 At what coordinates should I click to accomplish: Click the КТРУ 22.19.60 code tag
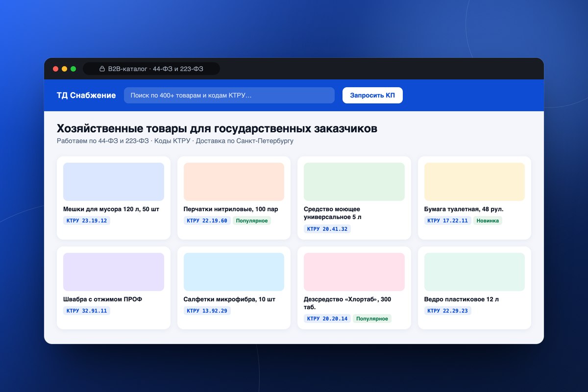tap(207, 220)
